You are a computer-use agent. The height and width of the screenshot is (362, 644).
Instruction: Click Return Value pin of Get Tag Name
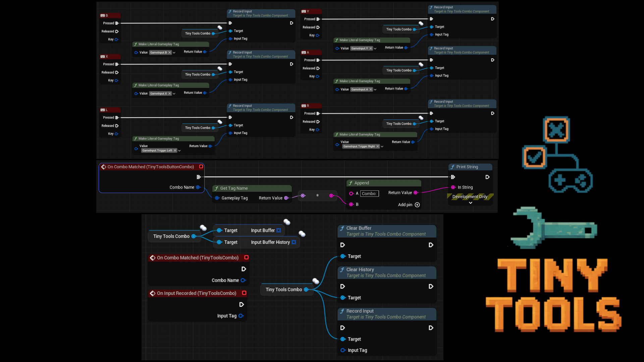tap(286, 198)
